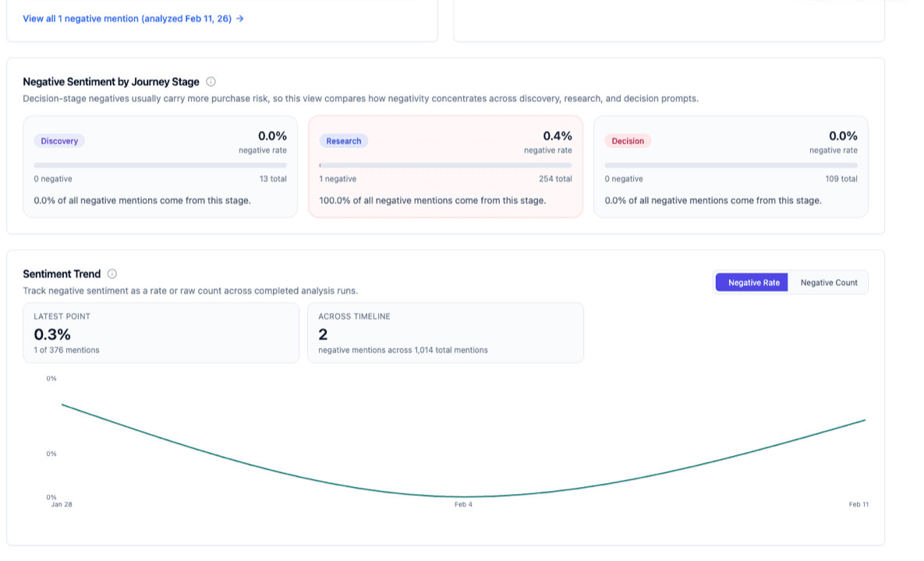Enable the Negative Rate view

coord(751,282)
